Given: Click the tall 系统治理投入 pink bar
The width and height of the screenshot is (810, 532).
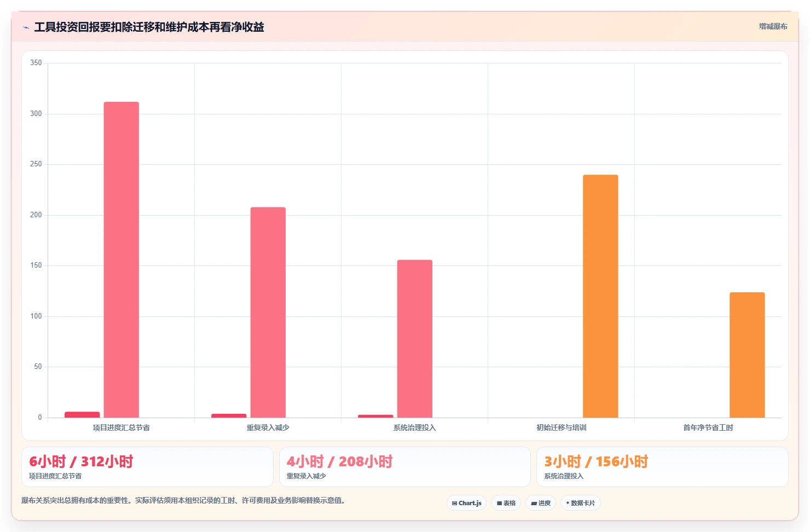Looking at the screenshot, I should click(415, 339).
